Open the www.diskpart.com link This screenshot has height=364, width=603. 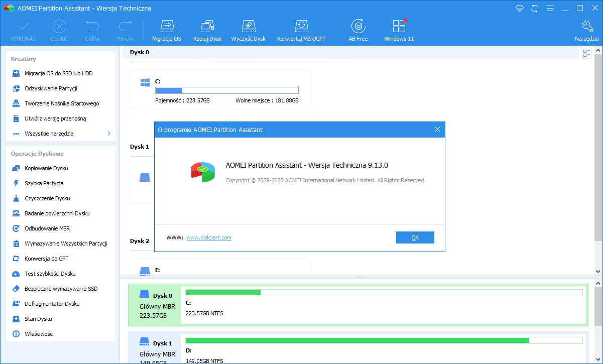(209, 237)
